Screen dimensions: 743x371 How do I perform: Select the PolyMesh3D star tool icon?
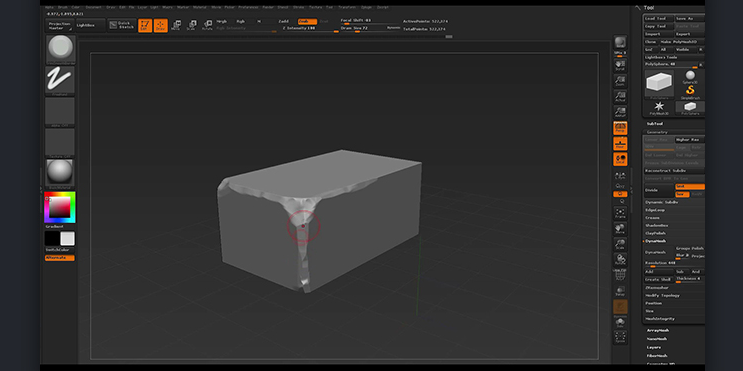pos(659,108)
